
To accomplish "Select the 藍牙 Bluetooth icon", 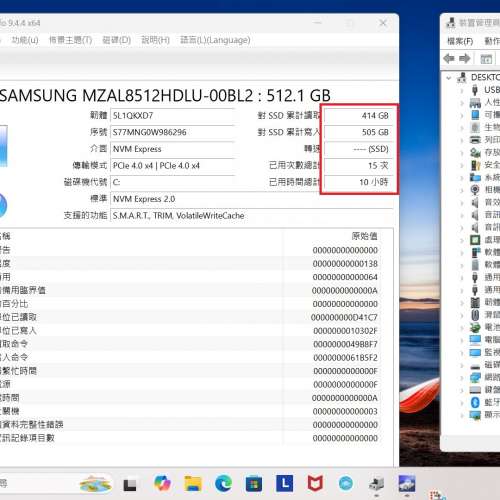I will 475,402.
